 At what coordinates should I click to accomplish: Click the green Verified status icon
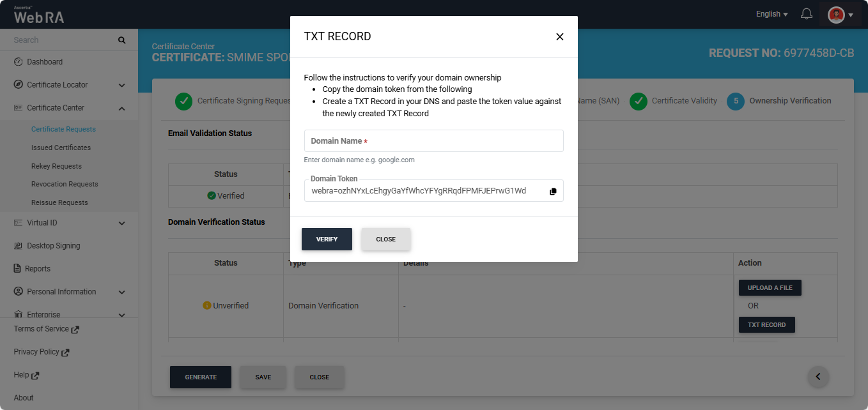pos(212,196)
